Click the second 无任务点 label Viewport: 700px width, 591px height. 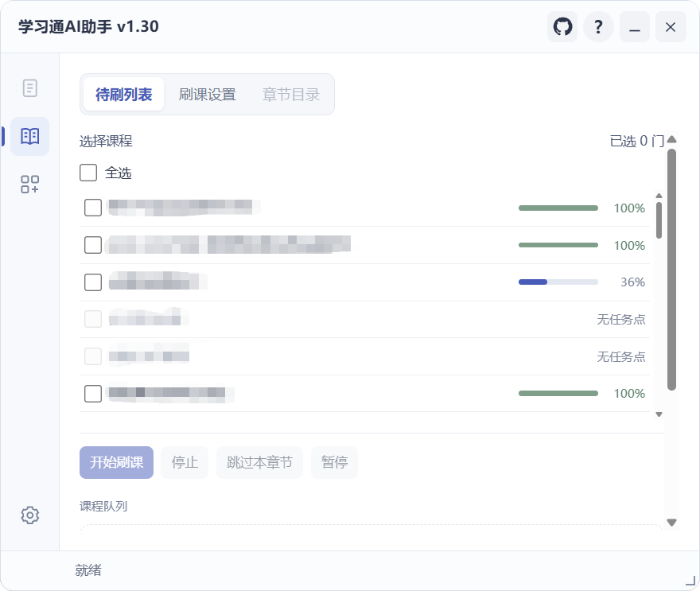point(621,356)
